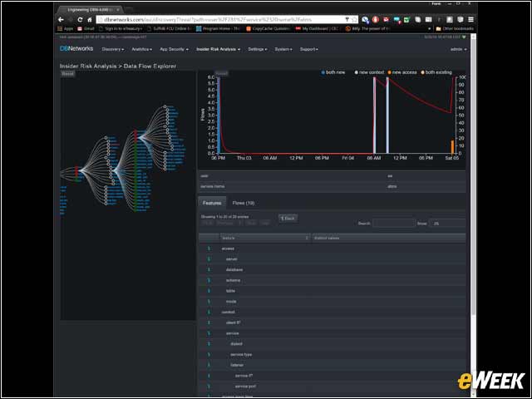Image resolution: width=532 pixels, height=399 pixels.
Task: Go back with the browser back arrow
Action: click(x=61, y=20)
